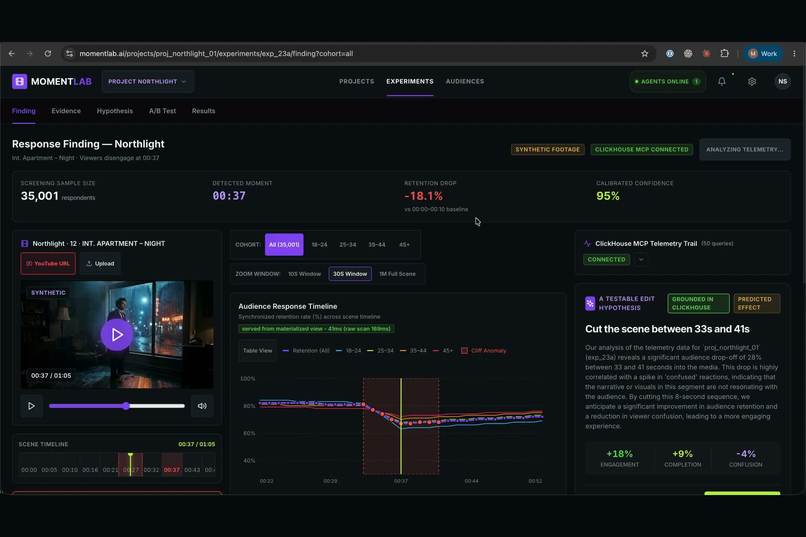Open the browser three-dot menu

(x=794, y=53)
